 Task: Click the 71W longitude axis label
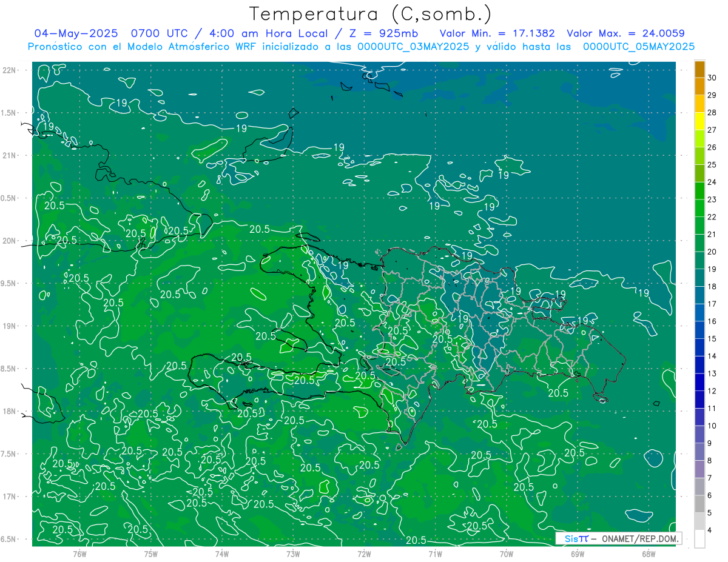tap(435, 554)
